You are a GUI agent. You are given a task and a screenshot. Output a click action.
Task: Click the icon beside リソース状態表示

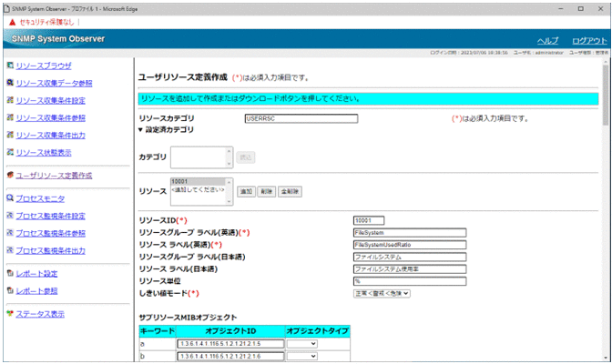click(x=10, y=152)
